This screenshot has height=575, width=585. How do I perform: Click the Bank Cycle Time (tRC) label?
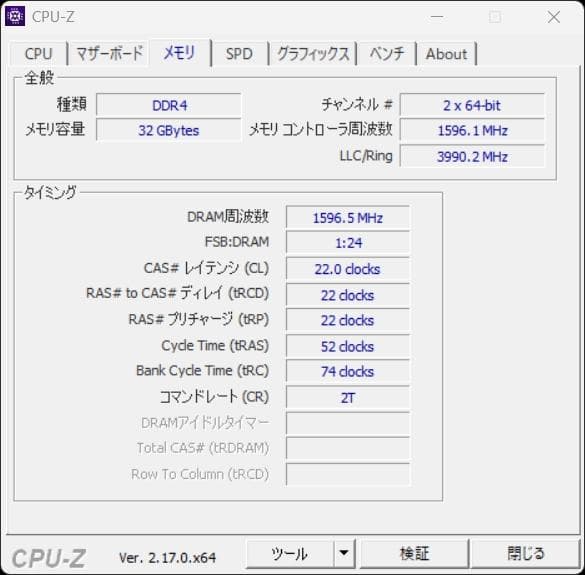pos(203,371)
